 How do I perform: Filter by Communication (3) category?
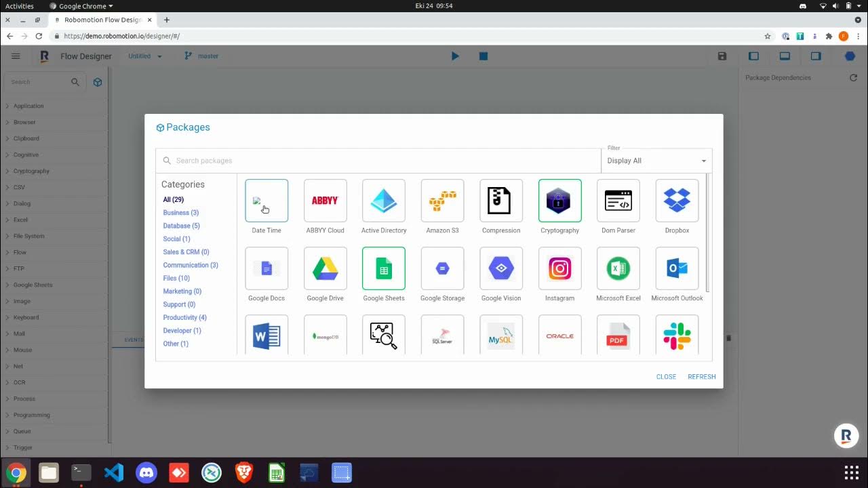pyautogui.click(x=191, y=266)
